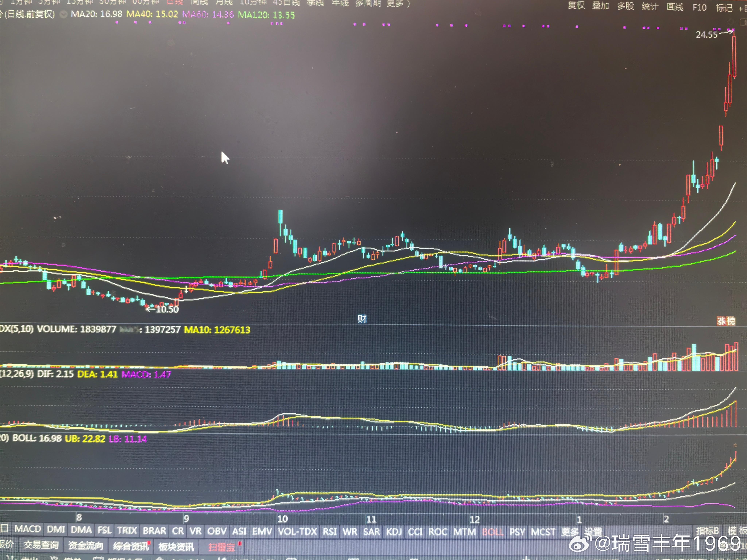
Task: Select the DMA indicator tab
Action: (81, 530)
